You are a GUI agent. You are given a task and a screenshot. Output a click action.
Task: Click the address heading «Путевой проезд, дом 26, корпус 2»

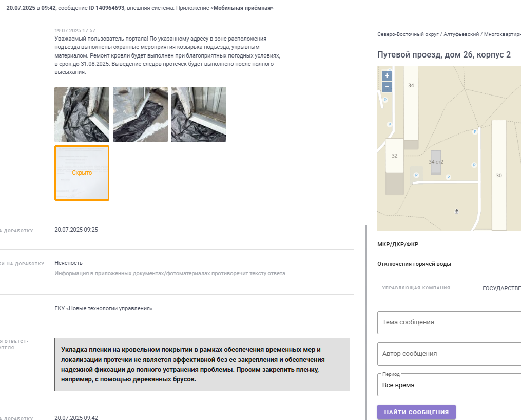(x=444, y=55)
